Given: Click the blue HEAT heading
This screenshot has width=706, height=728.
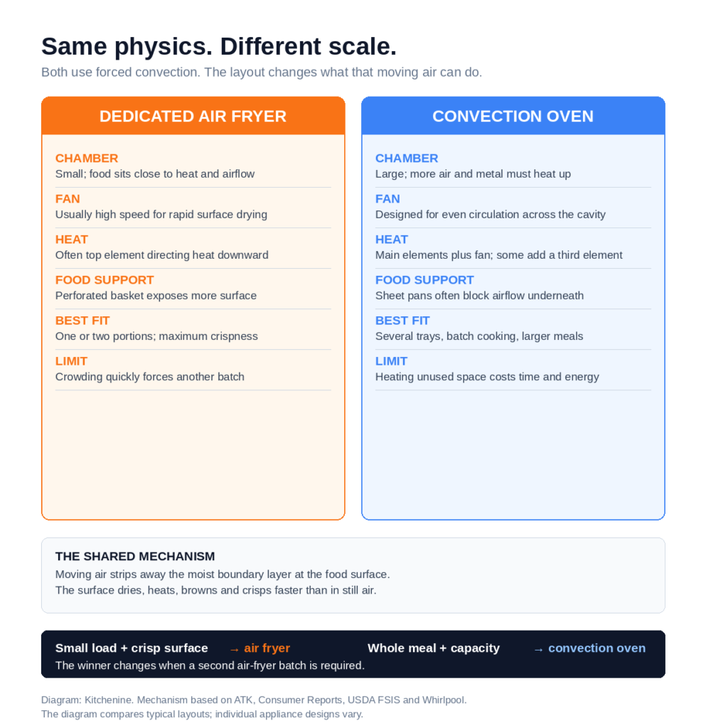Looking at the screenshot, I should pyautogui.click(x=392, y=240).
